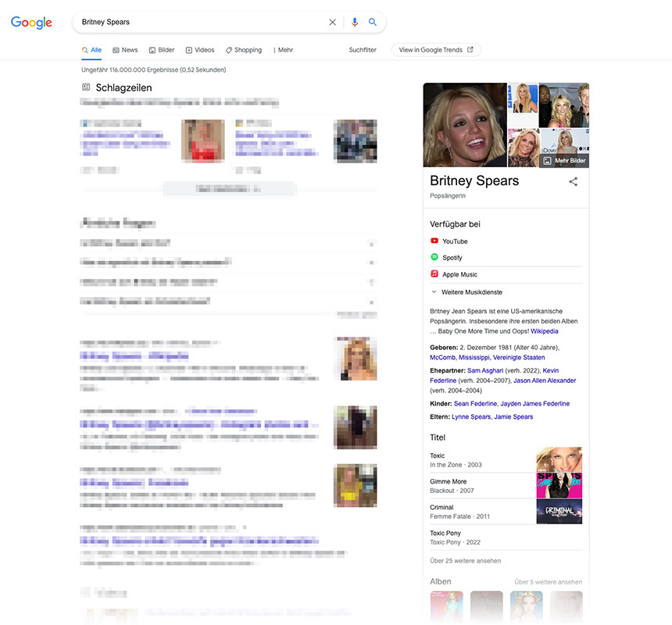
Task: Open Jason Allen Alexander link
Action: click(x=545, y=380)
